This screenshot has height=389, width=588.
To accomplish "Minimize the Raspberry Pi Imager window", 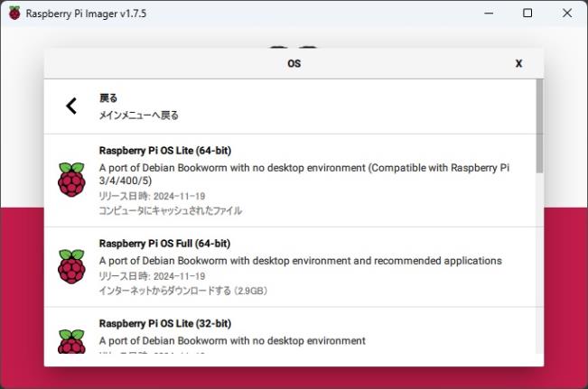I will tap(489, 14).
